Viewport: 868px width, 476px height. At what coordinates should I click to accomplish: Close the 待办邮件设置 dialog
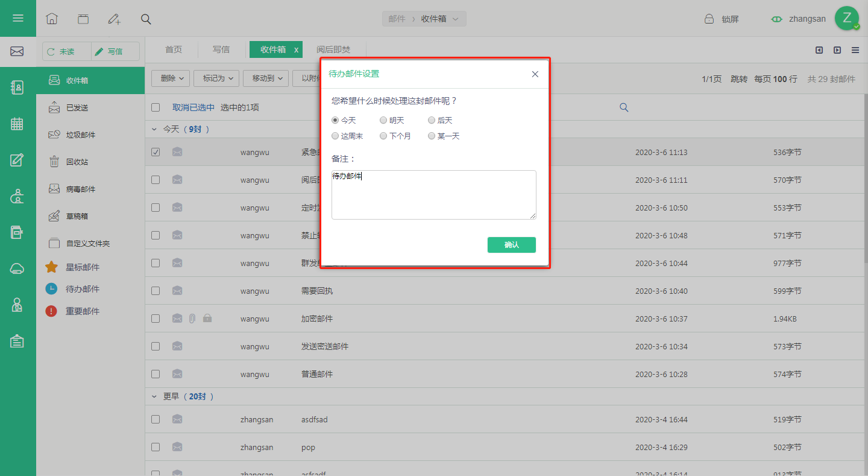[x=535, y=74]
